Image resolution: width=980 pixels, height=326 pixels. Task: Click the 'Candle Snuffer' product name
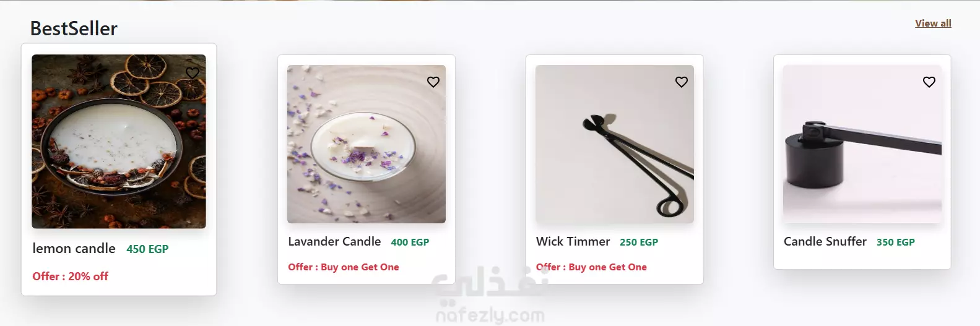point(825,242)
